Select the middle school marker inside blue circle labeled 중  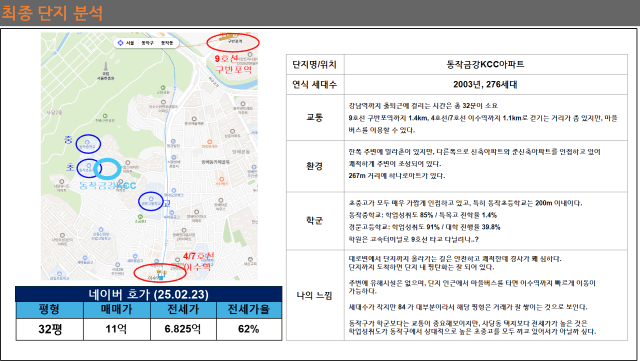87,142
